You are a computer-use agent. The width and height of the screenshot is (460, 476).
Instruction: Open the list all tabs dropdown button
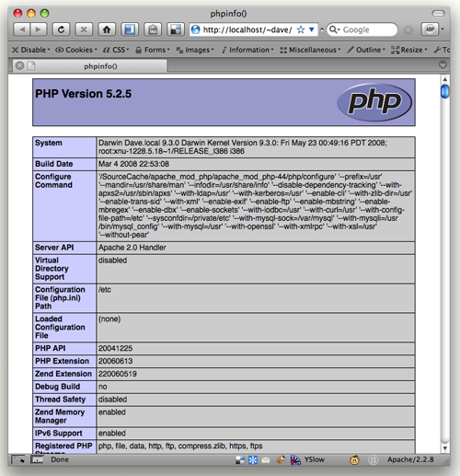pyautogui.click(x=443, y=65)
